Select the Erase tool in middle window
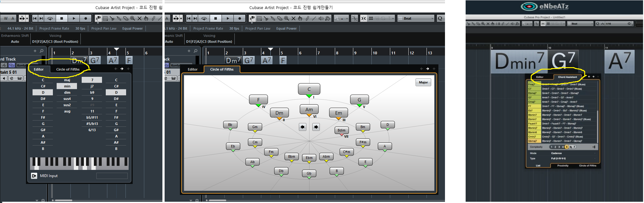 pos(280,18)
